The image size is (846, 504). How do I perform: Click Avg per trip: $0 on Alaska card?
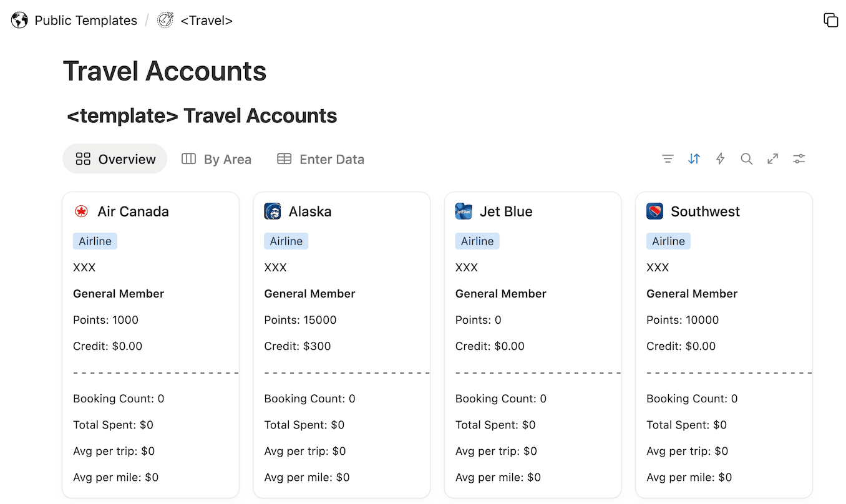click(305, 451)
